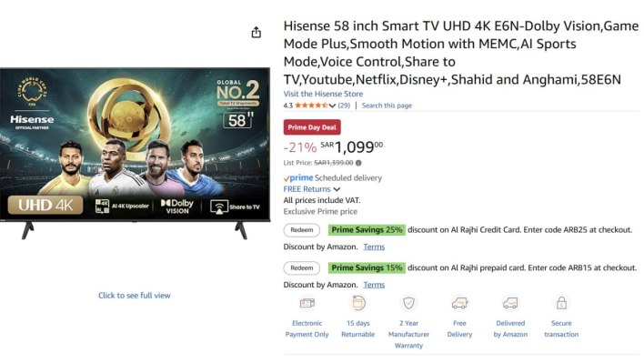644x363 pixels.
Task: Click the Electronic Payment Only icon
Action: (x=307, y=304)
